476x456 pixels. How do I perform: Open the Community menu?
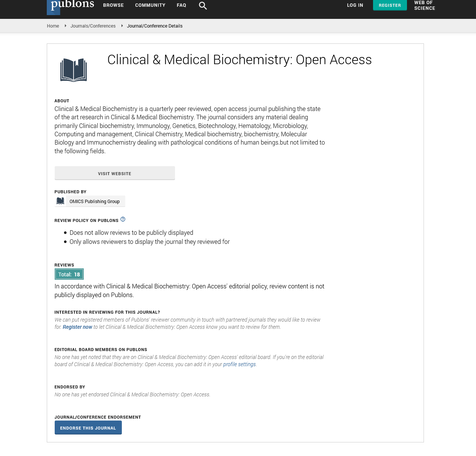[150, 5]
